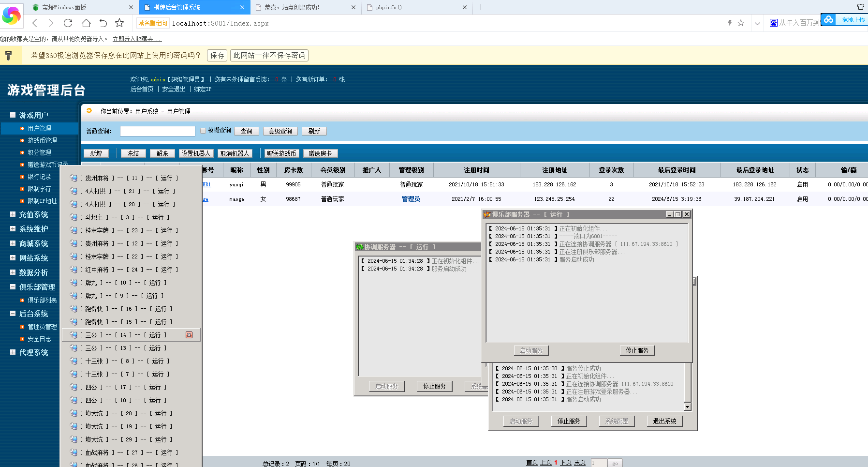Collapse the 俱乐部管理 sidebar section
The width and height of the screenshot is (868, 467).
click(x=13, y=286)
